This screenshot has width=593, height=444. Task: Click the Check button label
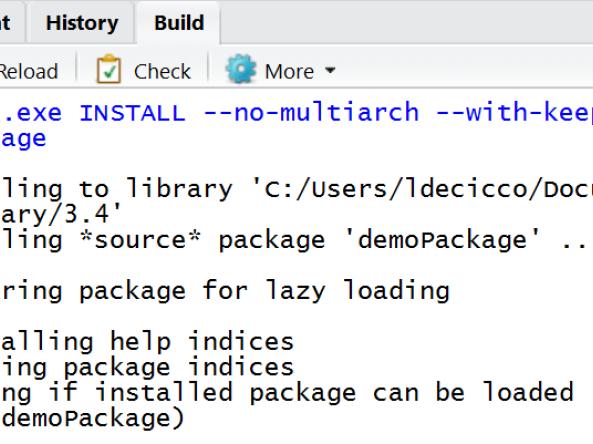tap(162, 71)
